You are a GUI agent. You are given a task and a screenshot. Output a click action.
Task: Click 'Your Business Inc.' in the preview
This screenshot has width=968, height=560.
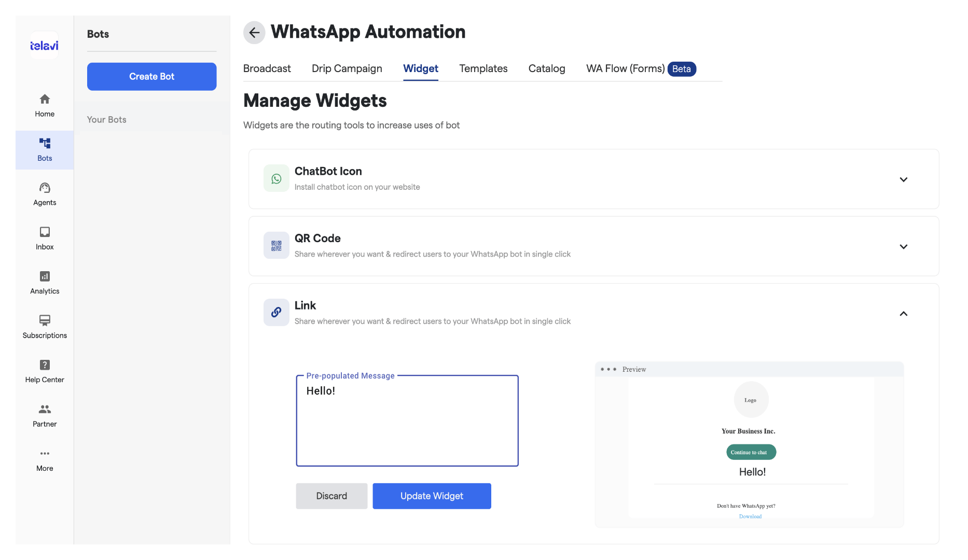point(749,431)
